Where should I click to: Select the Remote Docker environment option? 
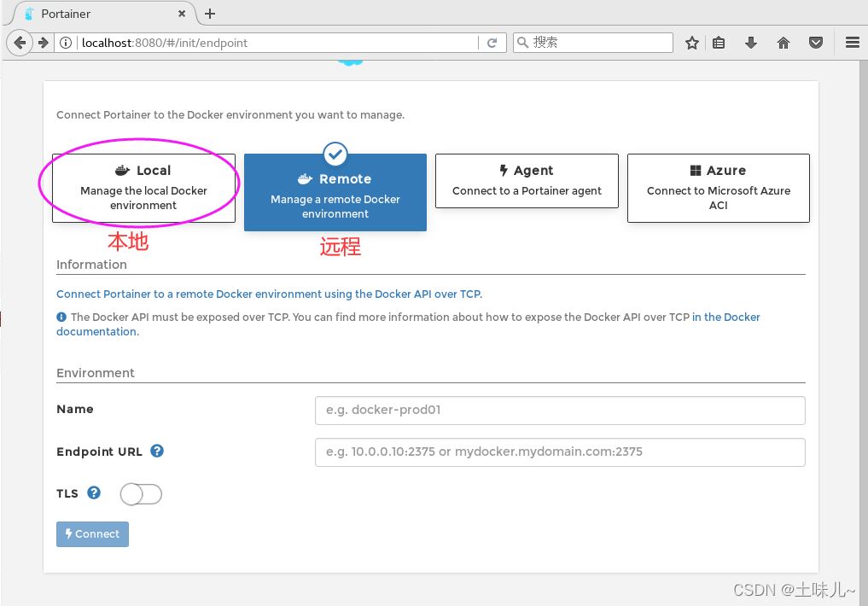click(x=335, y=192)
